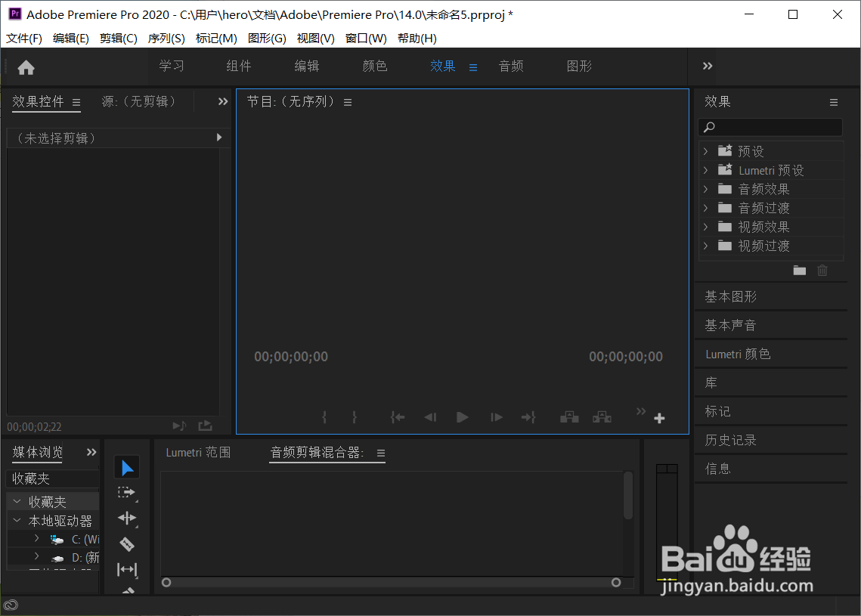Switch to the 编辑 workspace
This screenshot has width=861, height=616.
coord(306,67)
